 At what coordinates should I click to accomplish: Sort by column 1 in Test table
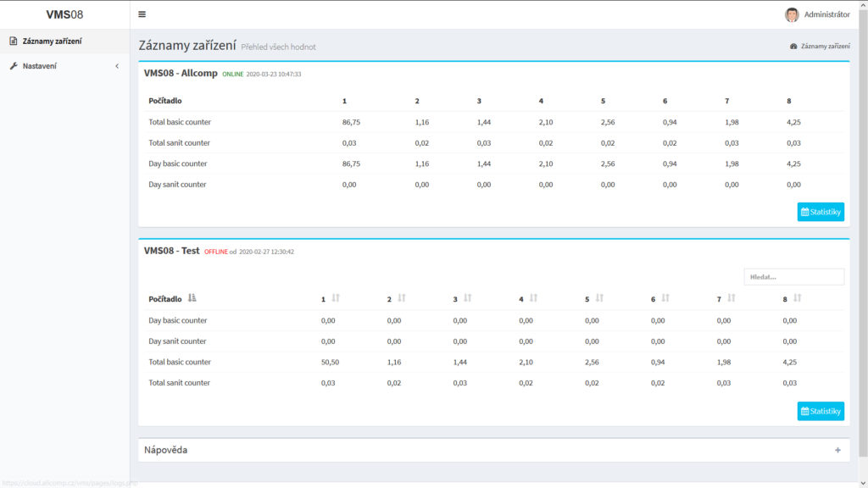(x=336, y=298)
